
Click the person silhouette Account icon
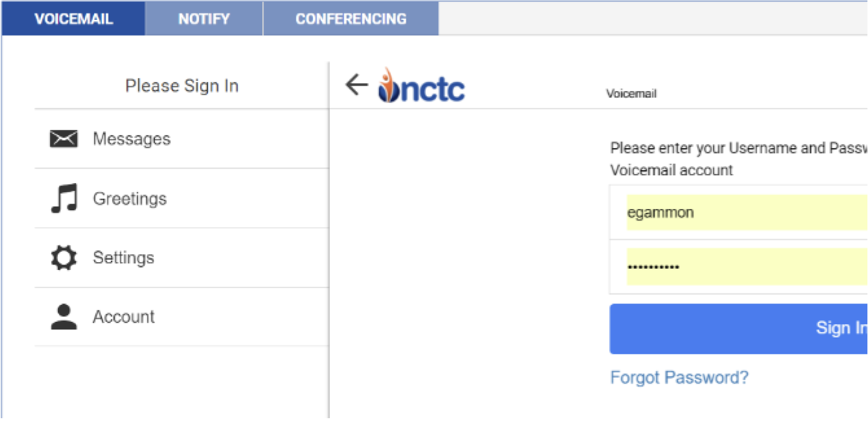pyautogui.click(x=63, y=317)
